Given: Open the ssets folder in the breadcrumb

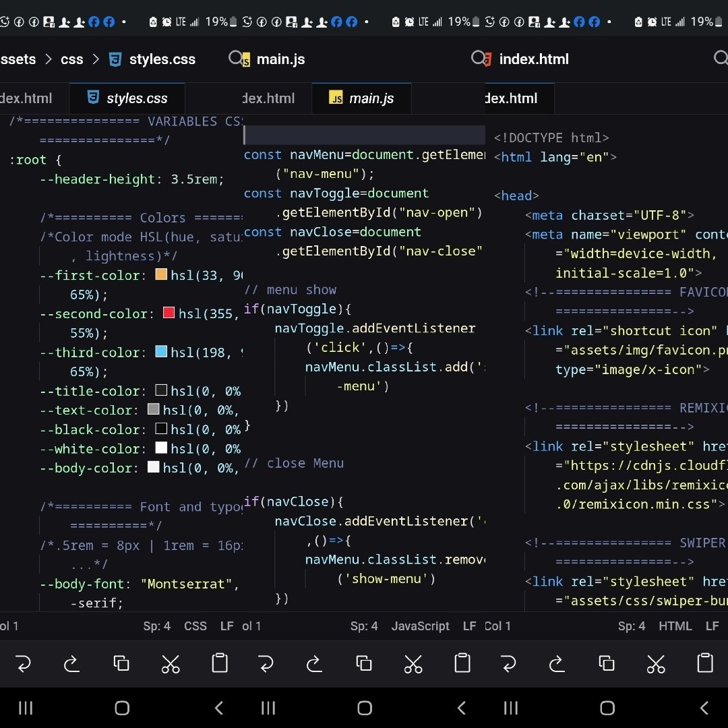Looking at the screenshot, I should click(18, 59).
